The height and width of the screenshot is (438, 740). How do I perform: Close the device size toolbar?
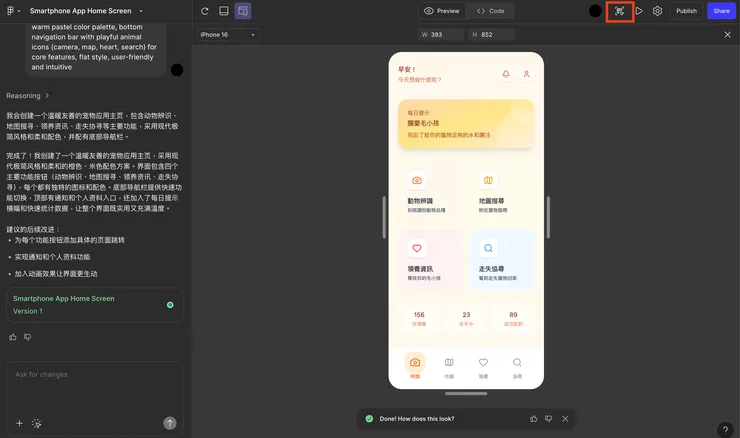(x=727, y=34)
